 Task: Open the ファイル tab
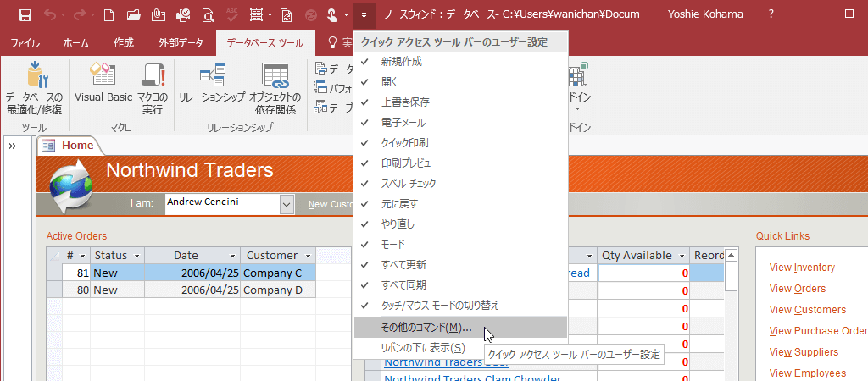(25, 42)
